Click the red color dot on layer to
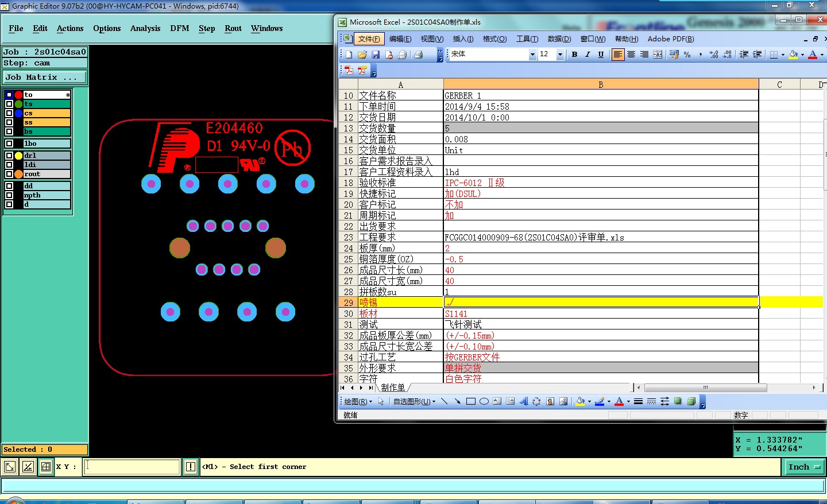Image resolution: width=827 pixels, height=504 pixels. (x=18, y=95)
